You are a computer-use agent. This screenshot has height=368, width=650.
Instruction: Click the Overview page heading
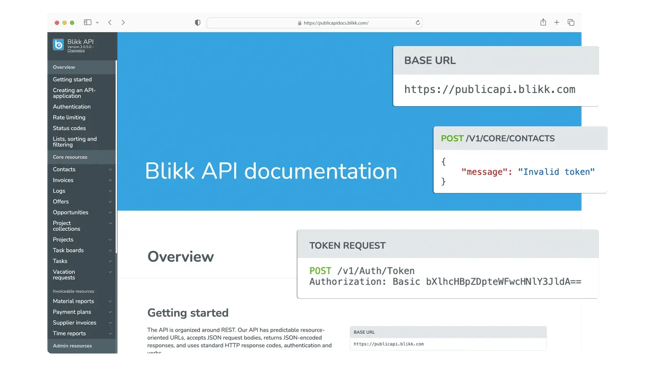(x=181, y=257)
